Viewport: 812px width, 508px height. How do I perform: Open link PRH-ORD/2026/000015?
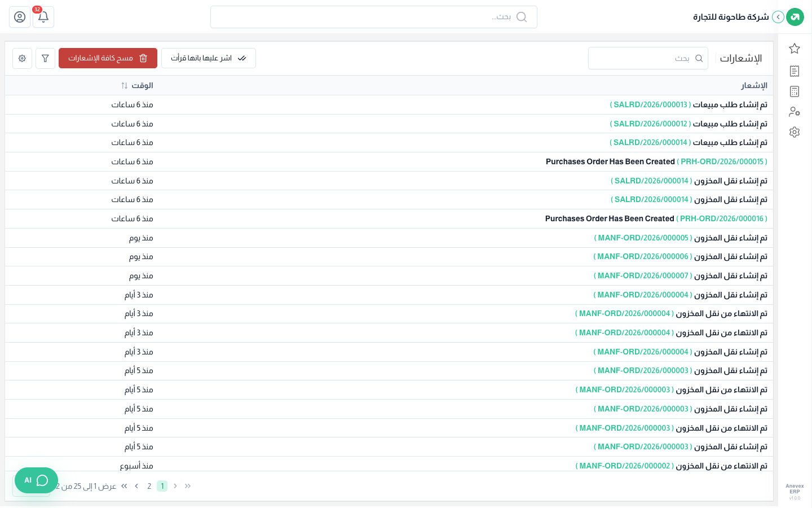[722, 162]
